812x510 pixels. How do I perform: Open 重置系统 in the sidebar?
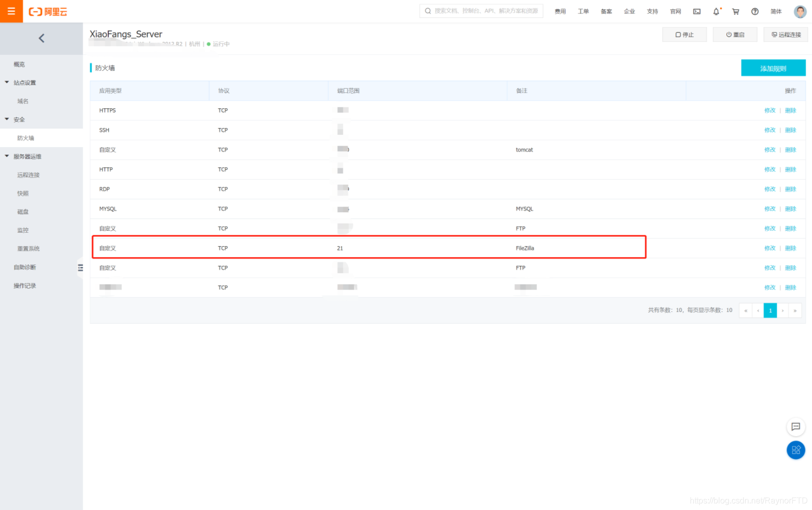28,249
